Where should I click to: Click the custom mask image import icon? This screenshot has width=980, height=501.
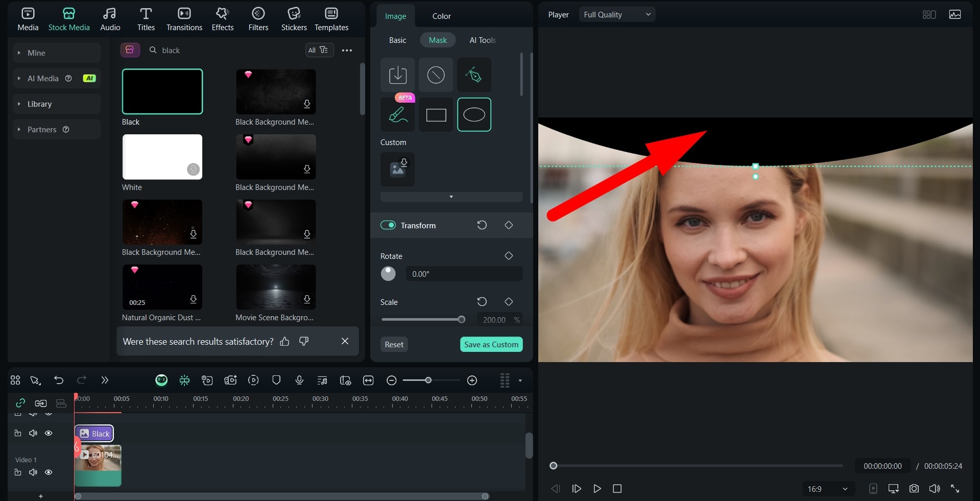(x=397, y=169)
